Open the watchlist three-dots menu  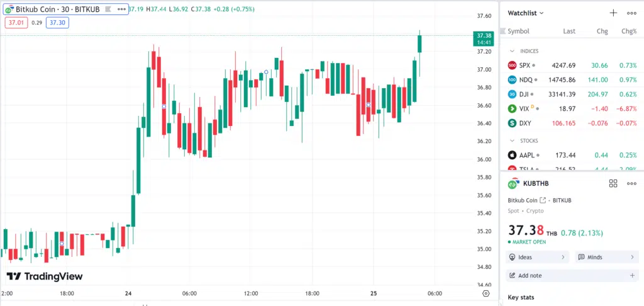point(631,13)
